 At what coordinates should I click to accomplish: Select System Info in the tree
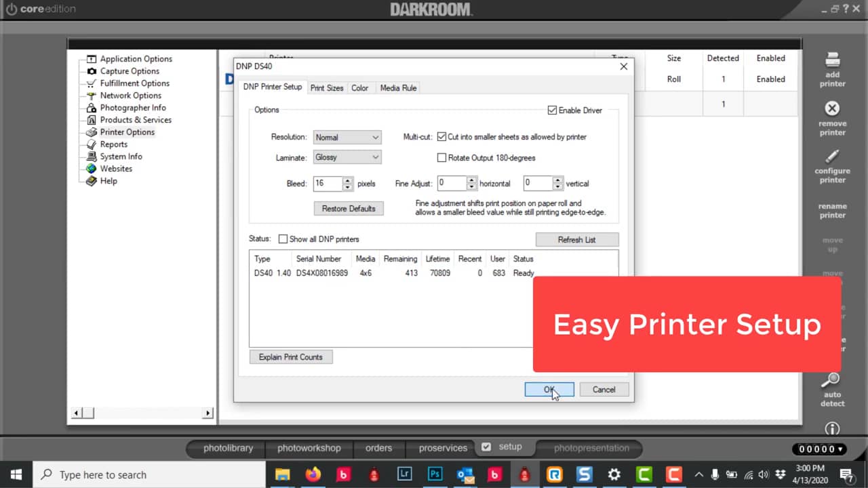click(121, 157)
